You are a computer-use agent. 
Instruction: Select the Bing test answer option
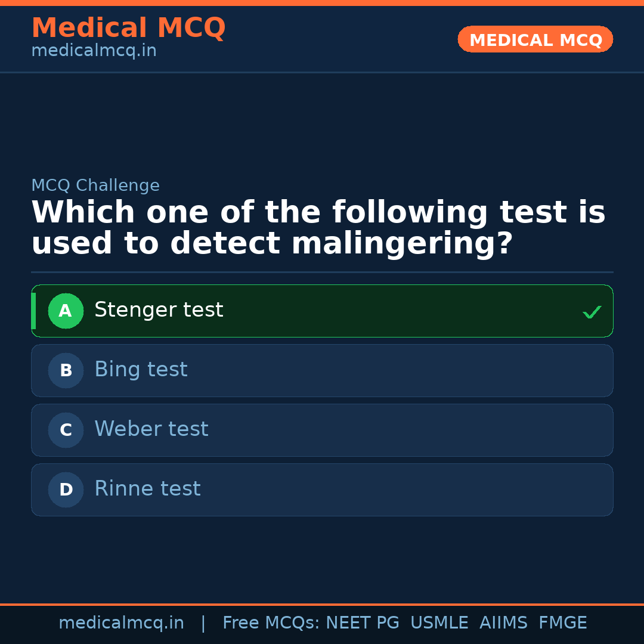[x=322, y=370]
